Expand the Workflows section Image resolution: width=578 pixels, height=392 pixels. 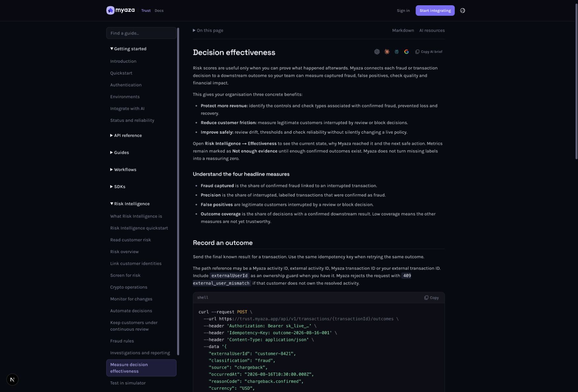(123, 170)
